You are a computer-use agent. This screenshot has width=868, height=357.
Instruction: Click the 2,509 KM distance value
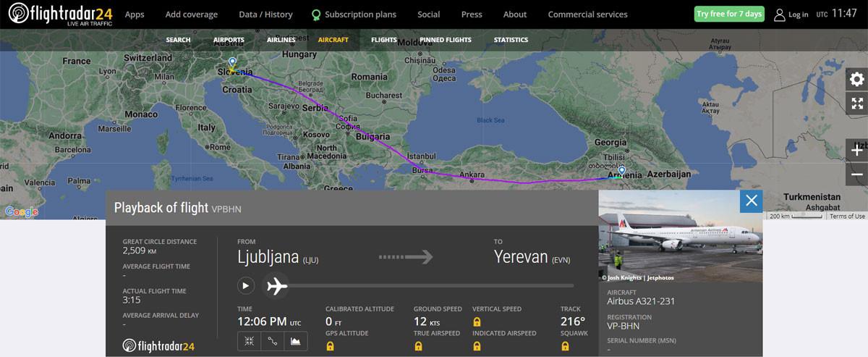[140, 251]
